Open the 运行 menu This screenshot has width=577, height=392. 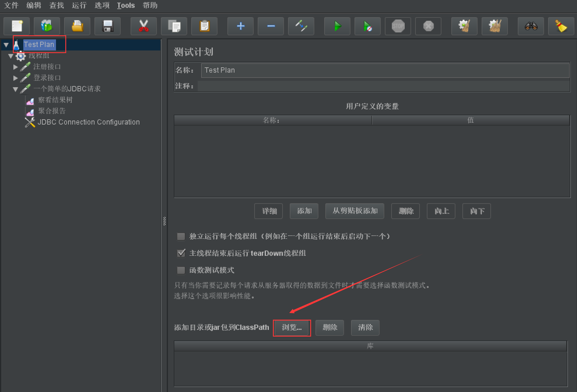(79, 5)
